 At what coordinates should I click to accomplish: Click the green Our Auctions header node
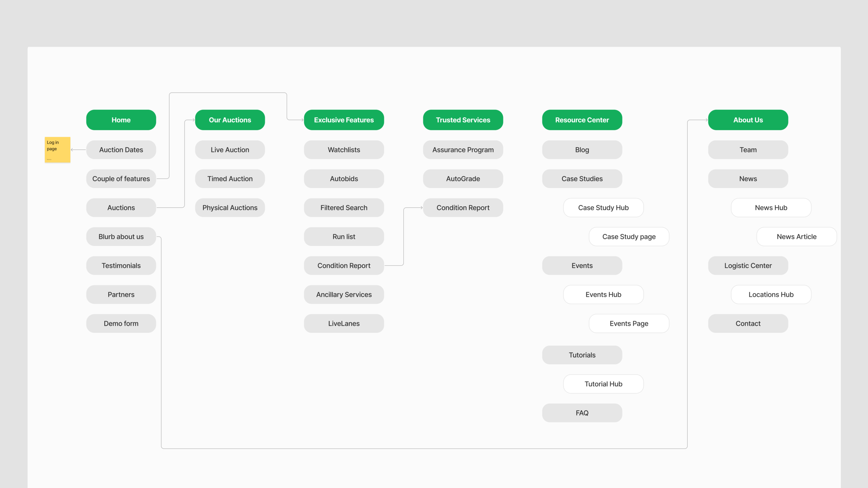pos(230,120)
